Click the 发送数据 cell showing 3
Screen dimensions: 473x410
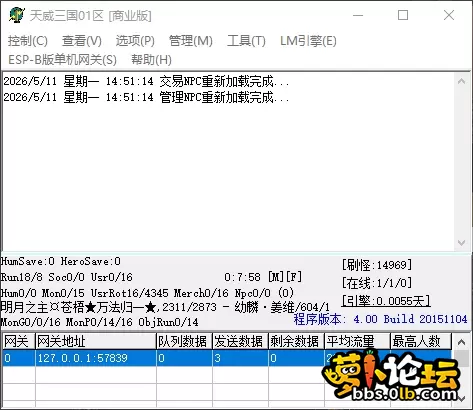pos(240,358)
